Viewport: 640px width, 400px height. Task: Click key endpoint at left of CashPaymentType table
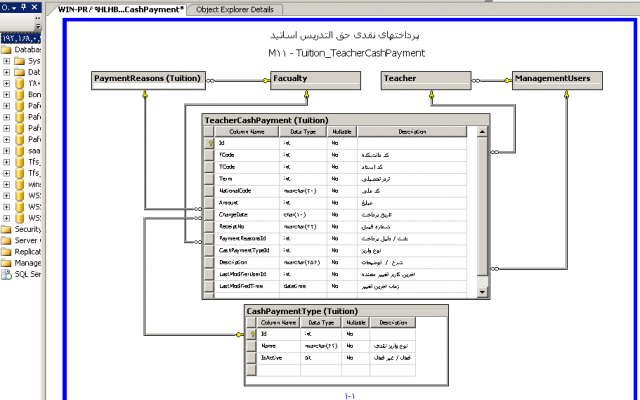click(x=240, y=335)
